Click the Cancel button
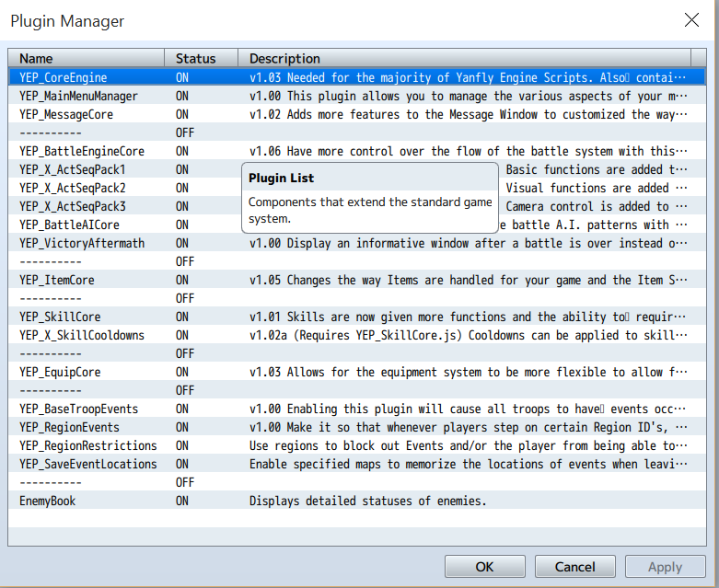Viewport: 719px width, 588px height. (x=574, y=567)
